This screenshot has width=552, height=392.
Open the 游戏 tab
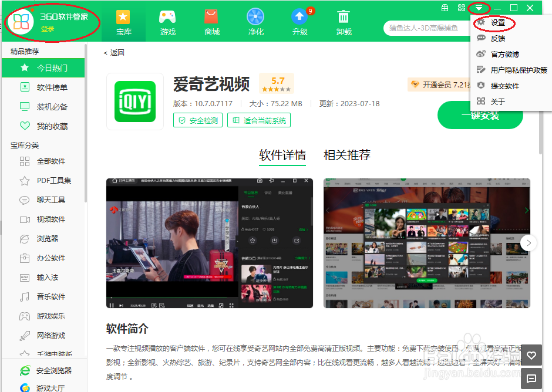[167, 22]
